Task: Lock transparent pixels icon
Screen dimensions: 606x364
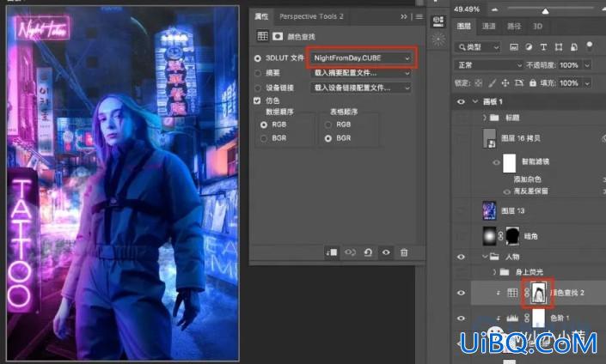Action: pyautogui.click(x=479, y=83)
